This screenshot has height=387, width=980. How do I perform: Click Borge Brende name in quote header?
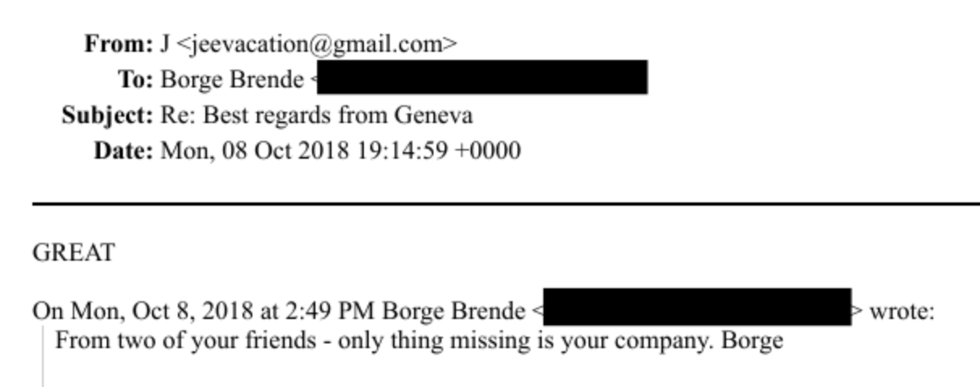pyautogui.click(x=453, y=311)
